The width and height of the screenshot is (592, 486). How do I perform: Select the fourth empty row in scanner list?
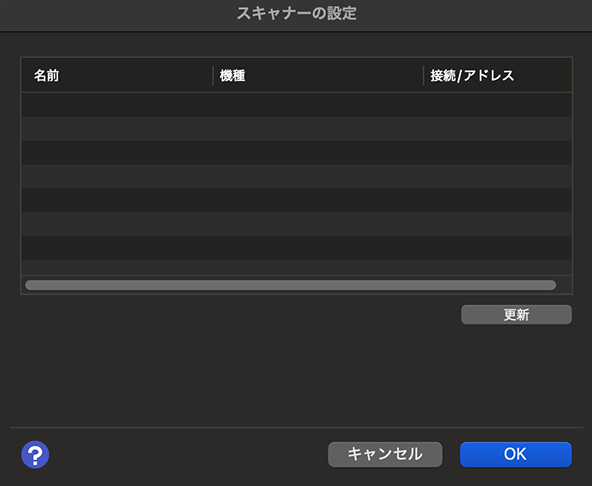pos(296,176)
